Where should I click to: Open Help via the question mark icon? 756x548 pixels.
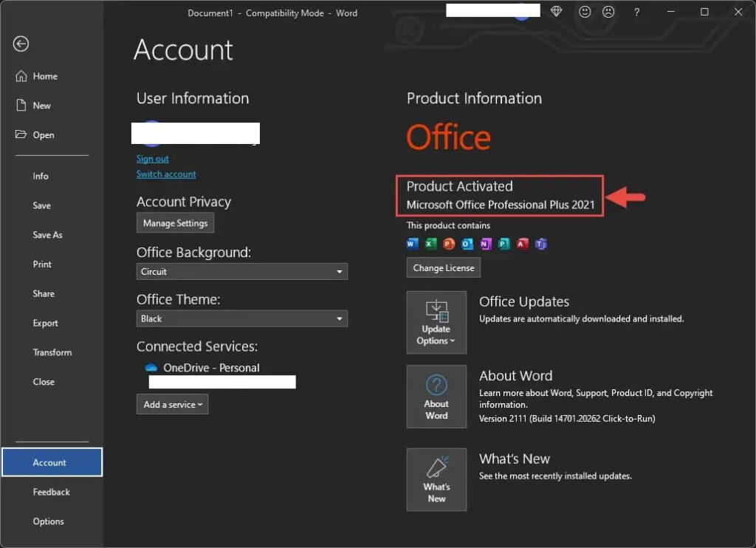[636, 12]
